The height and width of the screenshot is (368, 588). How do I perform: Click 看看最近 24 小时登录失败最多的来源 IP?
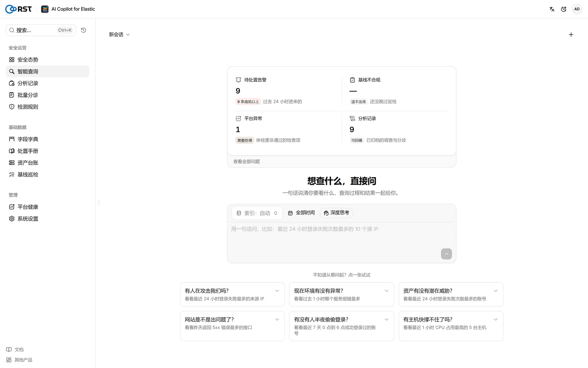224,299
